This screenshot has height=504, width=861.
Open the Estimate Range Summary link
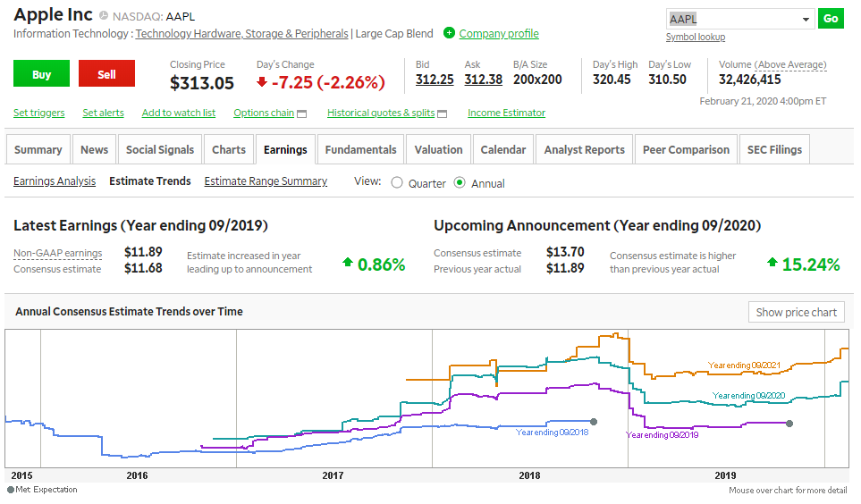266,181
